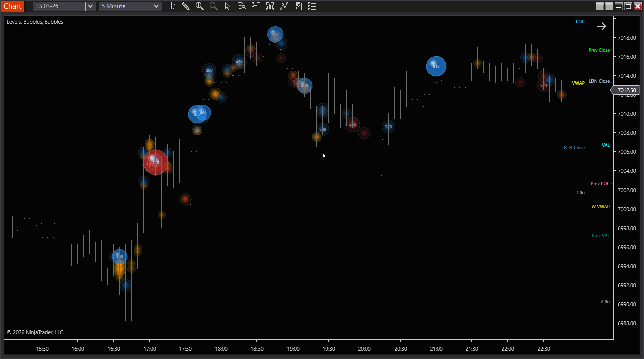The width and height of the screenshot is (644, 359).
Task: Select the blue 483 bubble
Action: click(304, 86)
